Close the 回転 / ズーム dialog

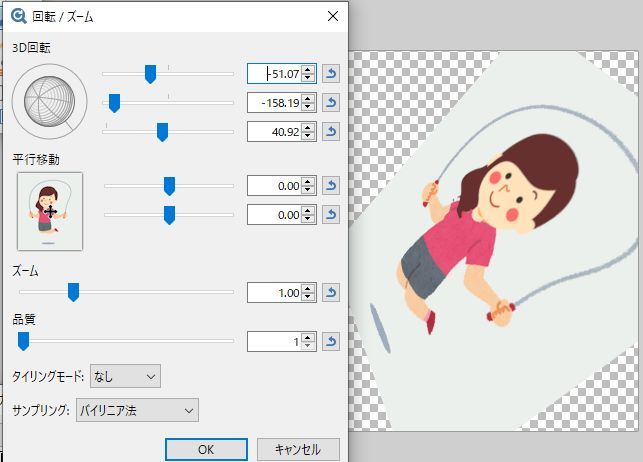pyautogui.click(x=332, y=16)
